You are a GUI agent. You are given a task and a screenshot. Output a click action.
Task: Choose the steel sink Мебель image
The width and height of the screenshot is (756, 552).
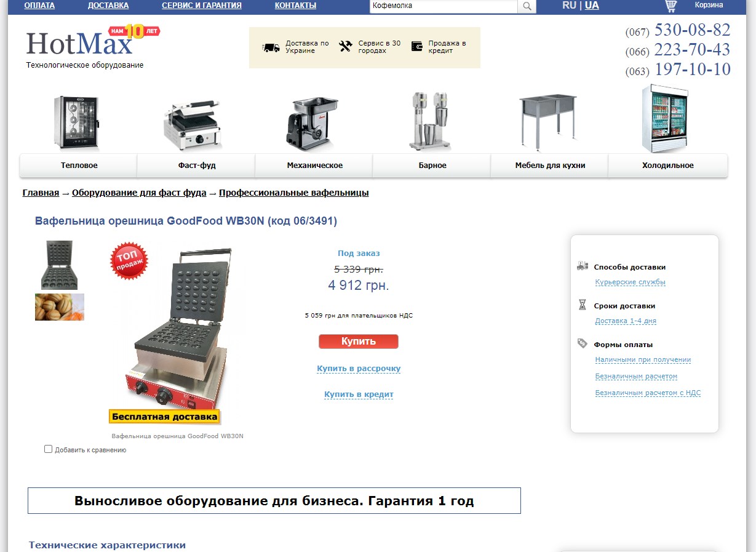point(547,122)
